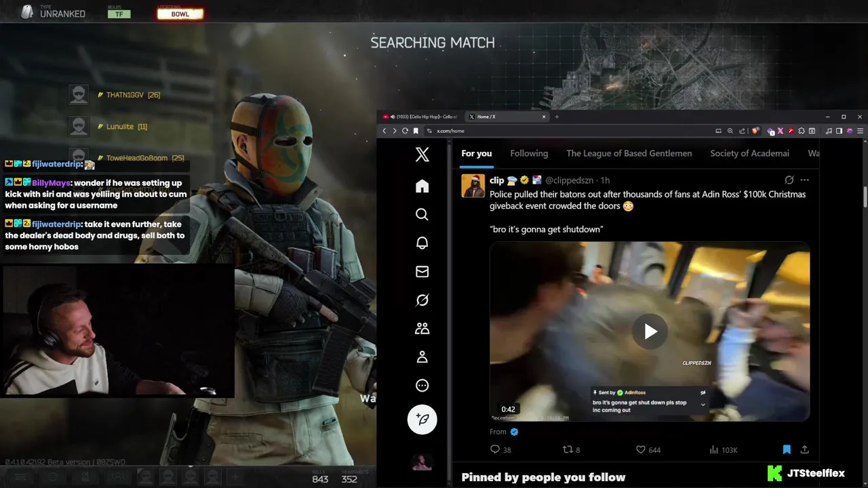The width and height of the screenshot is (868, 488).
Task: Switch to the For you tab
Action: 476,154
